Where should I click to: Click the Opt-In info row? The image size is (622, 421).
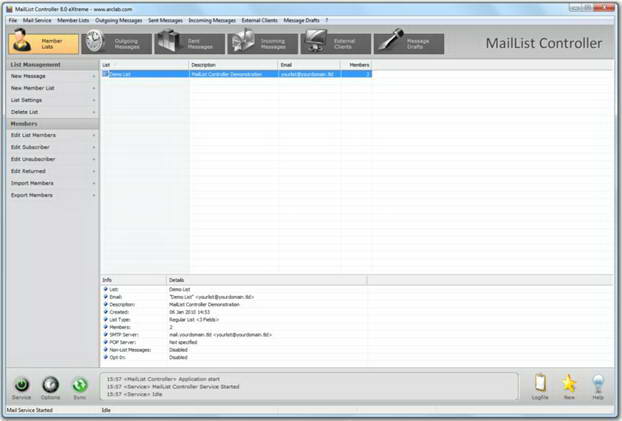234,357
